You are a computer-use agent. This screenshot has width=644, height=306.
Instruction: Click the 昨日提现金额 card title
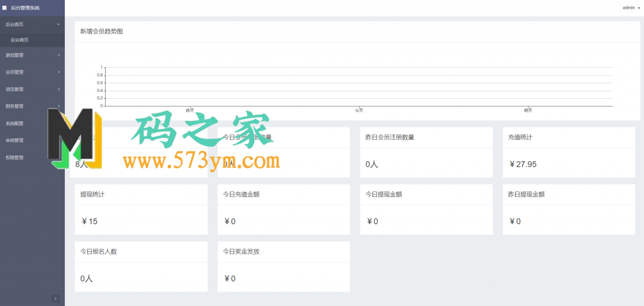tap(526, 195)
